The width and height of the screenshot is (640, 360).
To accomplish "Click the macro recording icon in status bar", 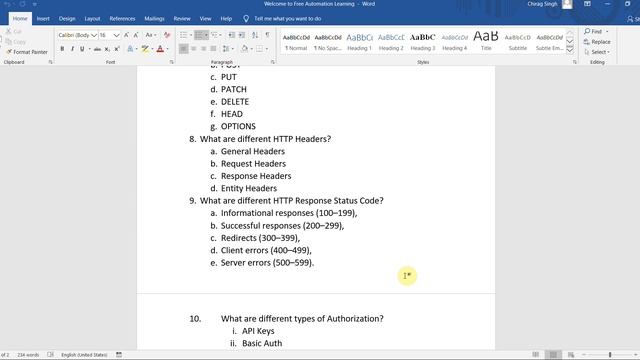I will point(119,355).
